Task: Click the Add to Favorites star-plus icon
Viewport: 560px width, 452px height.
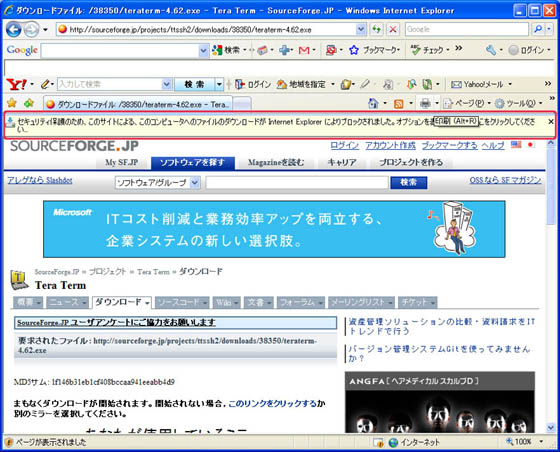Action: point(29,103)
